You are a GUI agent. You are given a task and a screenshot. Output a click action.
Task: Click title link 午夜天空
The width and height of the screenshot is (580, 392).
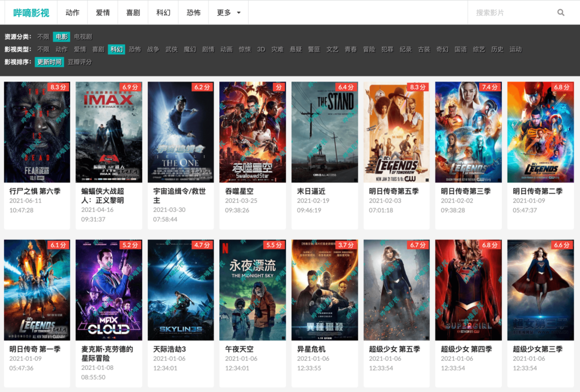pos(240,349)
